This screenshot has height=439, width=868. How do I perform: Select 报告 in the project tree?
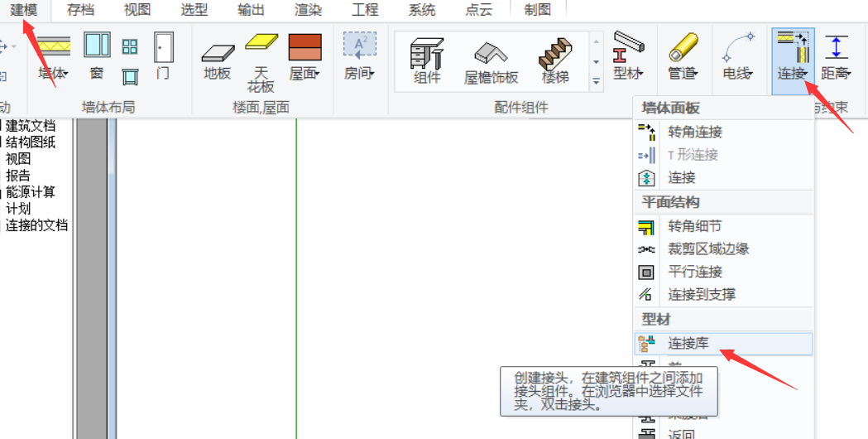[x=18, y=176]
